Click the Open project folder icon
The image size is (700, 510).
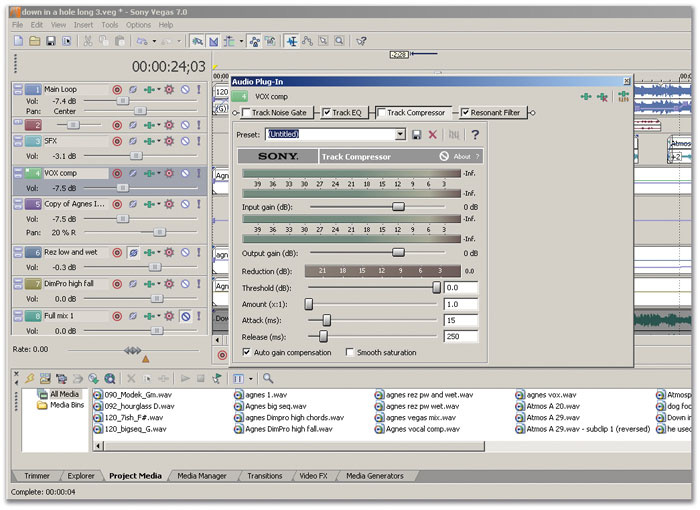(34, 41)
